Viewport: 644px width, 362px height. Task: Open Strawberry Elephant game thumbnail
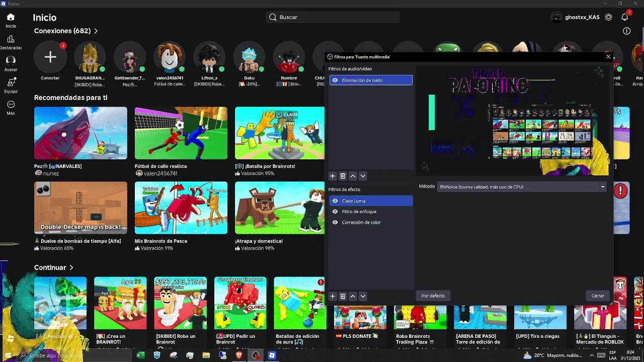pyautogui.click(x=240, y=303)
